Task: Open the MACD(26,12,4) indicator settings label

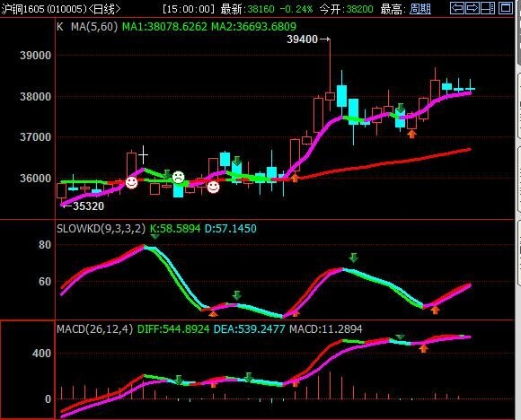Action: point(94,329)
